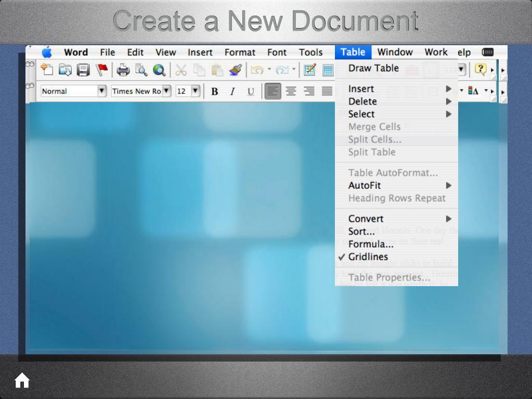Save the document with the floppy disk icon
Viewport: 532px width, 399px height.
click(83, 70)
